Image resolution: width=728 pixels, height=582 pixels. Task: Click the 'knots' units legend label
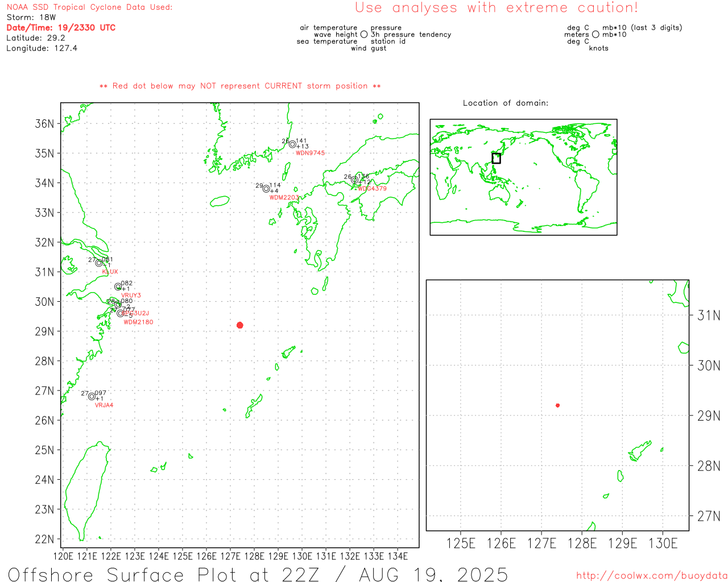(x=599, y=48)
